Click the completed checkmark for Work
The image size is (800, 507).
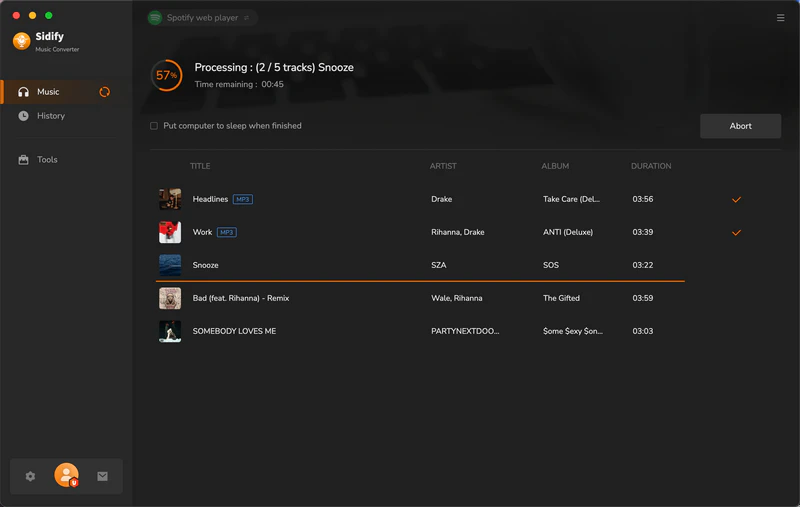[736, 233]
